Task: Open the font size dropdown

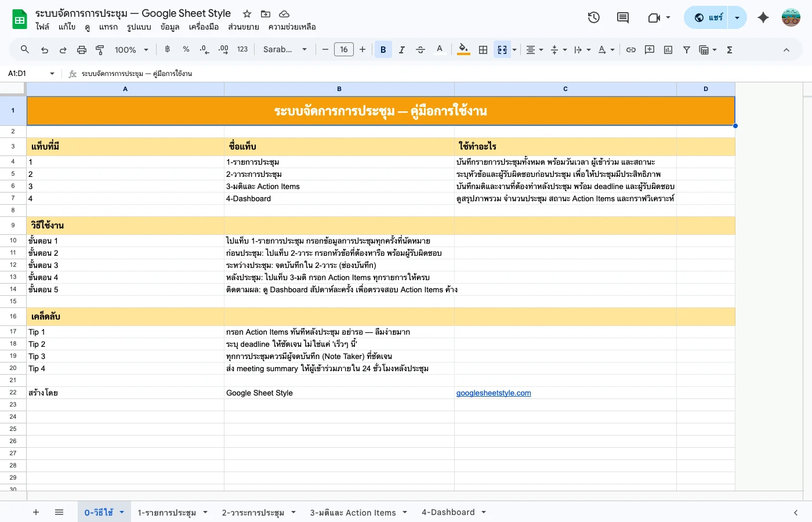Action: [x=343, y=49]
